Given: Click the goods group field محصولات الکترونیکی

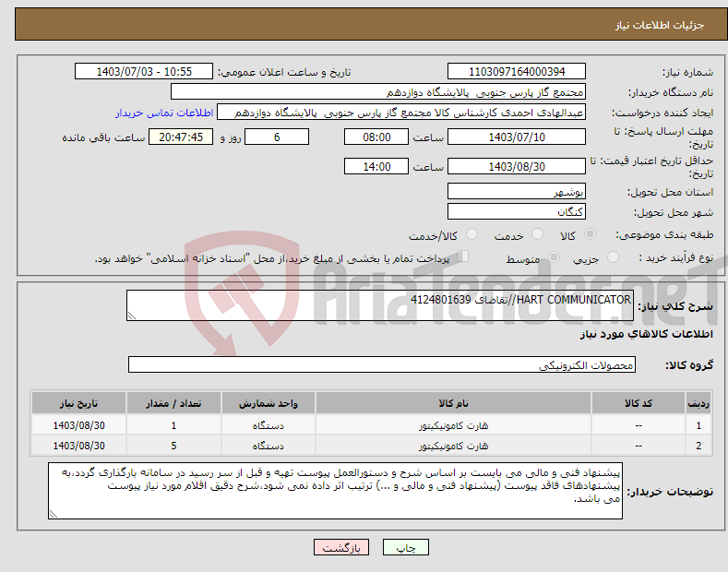Looking at the screenshot, I should 382,365.
